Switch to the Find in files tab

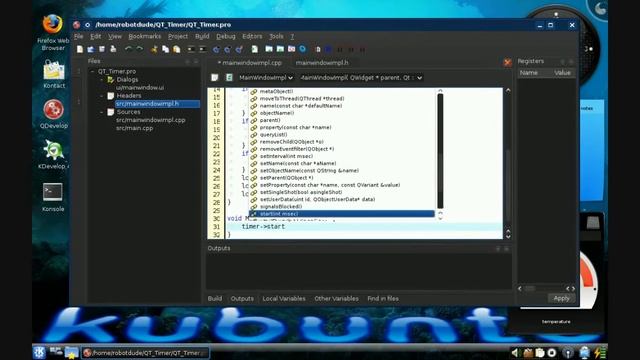383,299
